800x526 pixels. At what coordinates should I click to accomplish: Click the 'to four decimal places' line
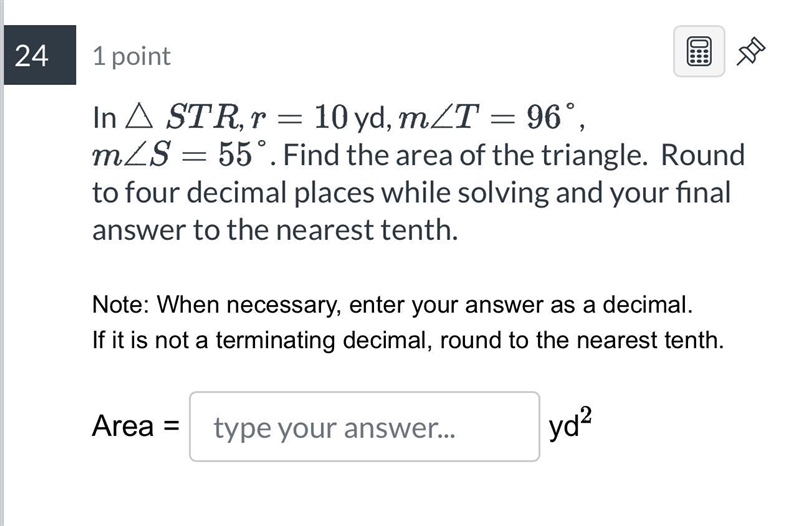pos(411,193)
